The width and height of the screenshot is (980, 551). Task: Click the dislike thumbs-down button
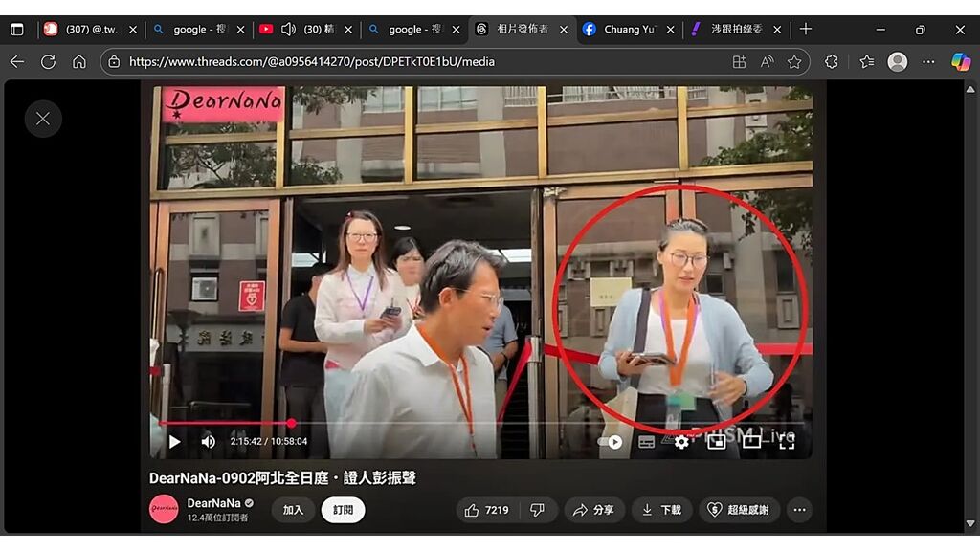[x=537, y=510]
